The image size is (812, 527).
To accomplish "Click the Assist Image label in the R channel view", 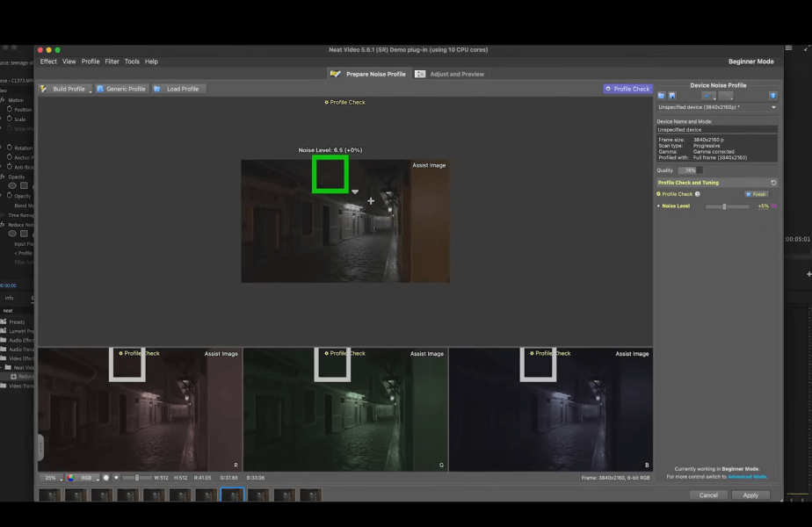I will point(221,354).
